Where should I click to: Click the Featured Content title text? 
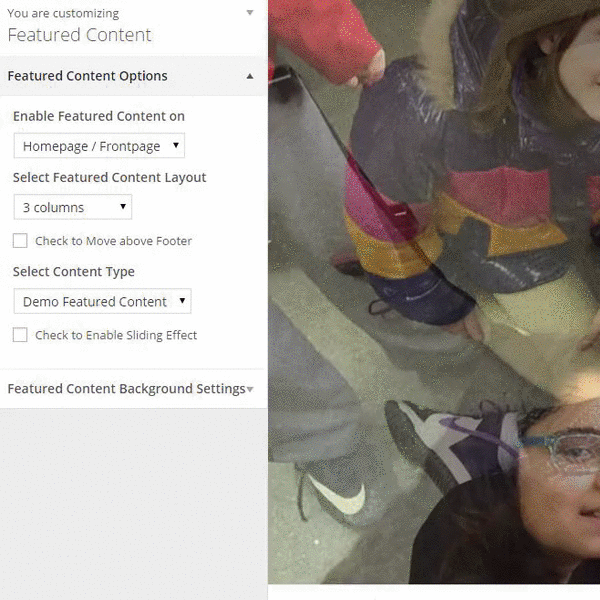[80, 35]
